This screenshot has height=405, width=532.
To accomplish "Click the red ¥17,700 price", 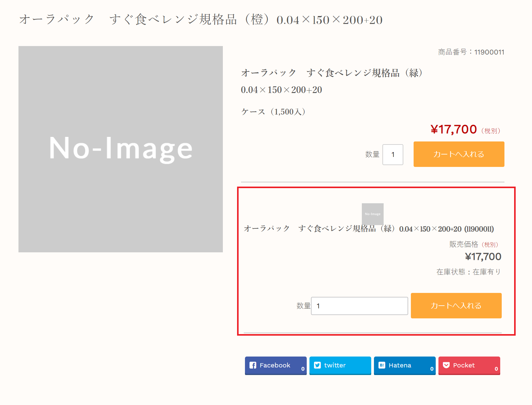I will pos(454,130).
